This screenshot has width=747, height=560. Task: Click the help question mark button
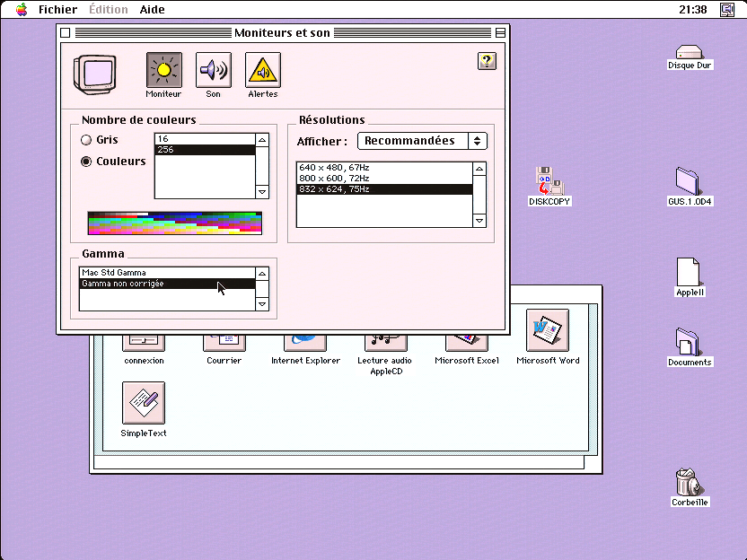coord(487,61)
